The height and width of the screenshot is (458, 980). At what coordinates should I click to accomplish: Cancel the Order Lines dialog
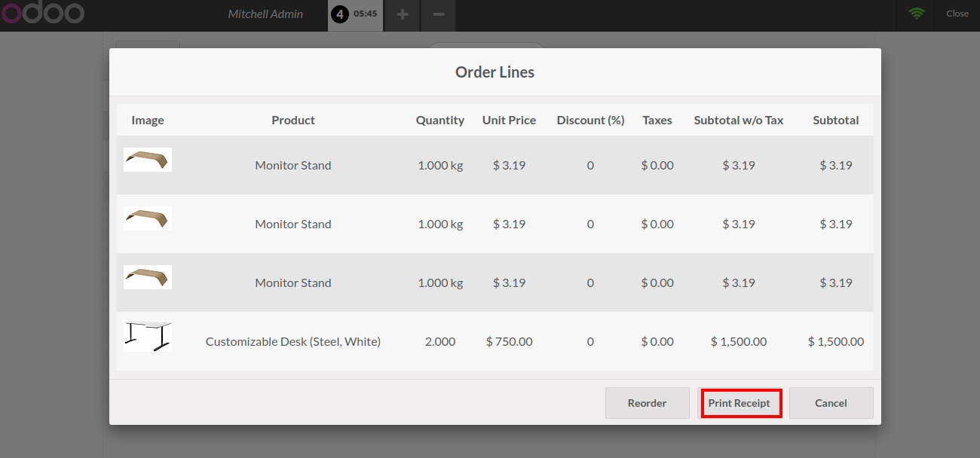tap(831, 403)
